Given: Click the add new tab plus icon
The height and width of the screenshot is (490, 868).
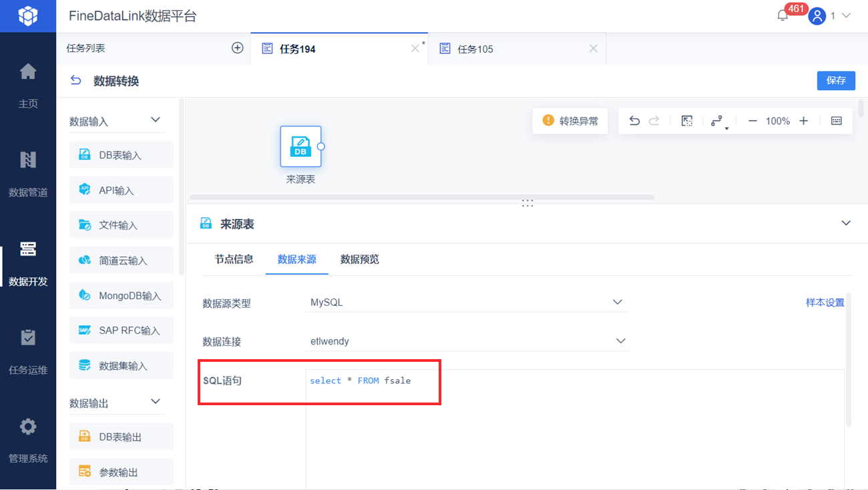Looking at the screenshot, I should coord(237,48).
